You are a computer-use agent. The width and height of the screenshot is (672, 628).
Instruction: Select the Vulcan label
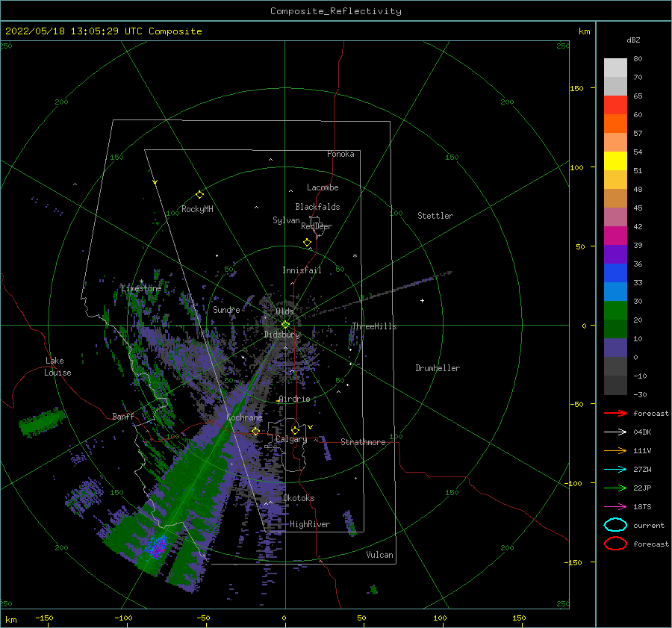pyautogui.click(x=379, y=555)
